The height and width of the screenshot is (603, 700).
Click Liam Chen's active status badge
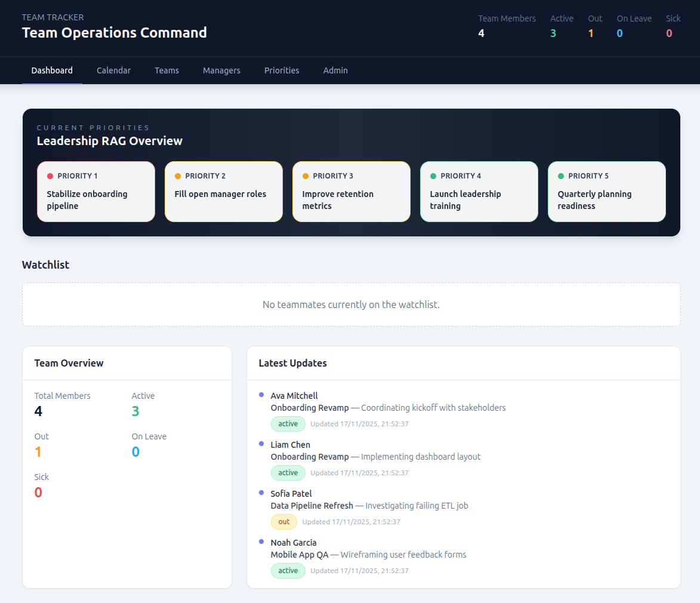coord(288,473)
